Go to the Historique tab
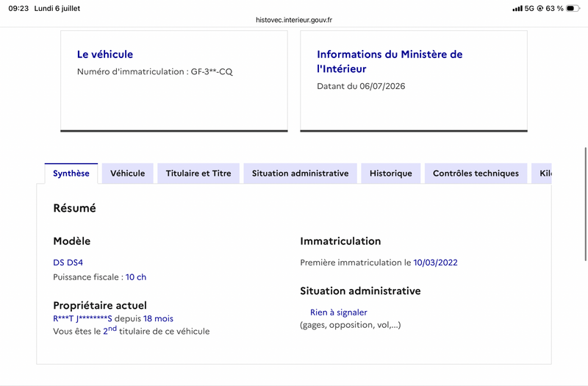This screenshot has width=588, height=386. pyautogui.click(x=391, y=174)
